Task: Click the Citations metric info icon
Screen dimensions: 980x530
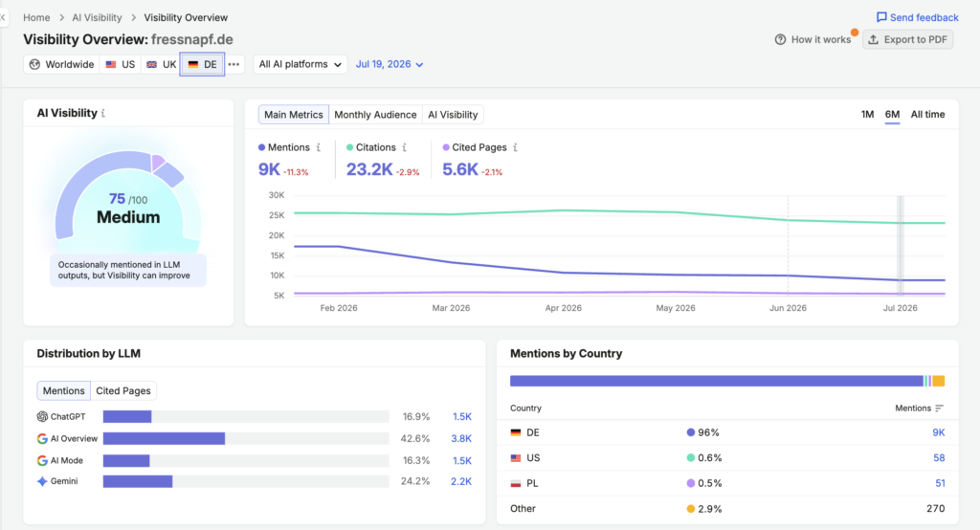Action: [x=405, y=147]
